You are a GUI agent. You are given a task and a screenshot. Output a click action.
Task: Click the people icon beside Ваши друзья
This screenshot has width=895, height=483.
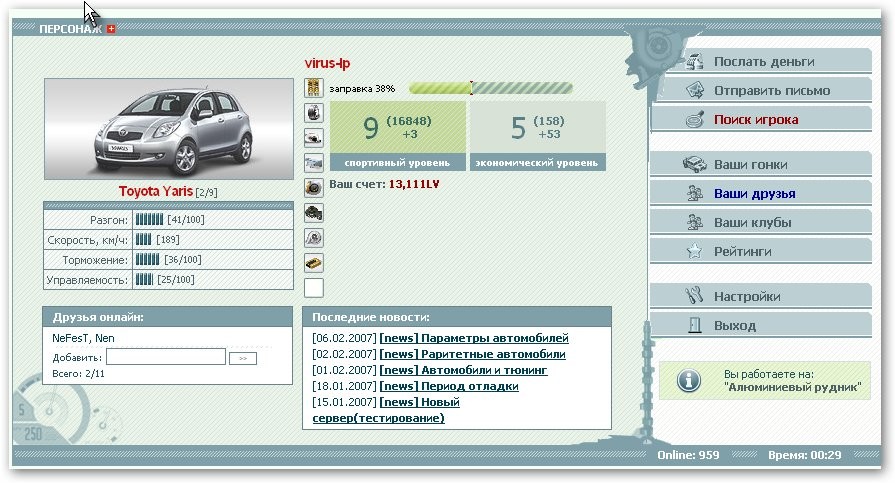[x=694, y=194]
